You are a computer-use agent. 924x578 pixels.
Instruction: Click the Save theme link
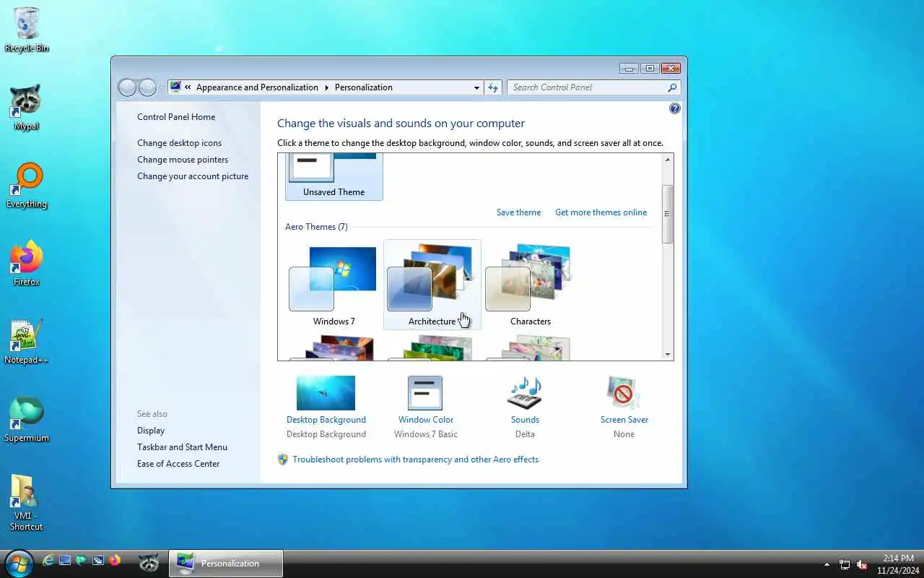518,212
